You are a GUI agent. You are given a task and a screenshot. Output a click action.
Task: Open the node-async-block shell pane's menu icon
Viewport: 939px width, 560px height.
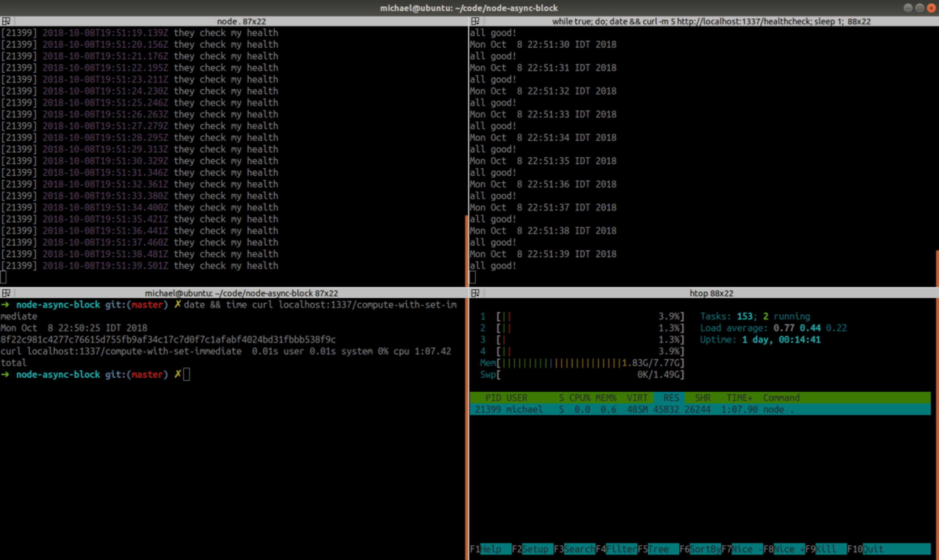click(x=6, y=293)
